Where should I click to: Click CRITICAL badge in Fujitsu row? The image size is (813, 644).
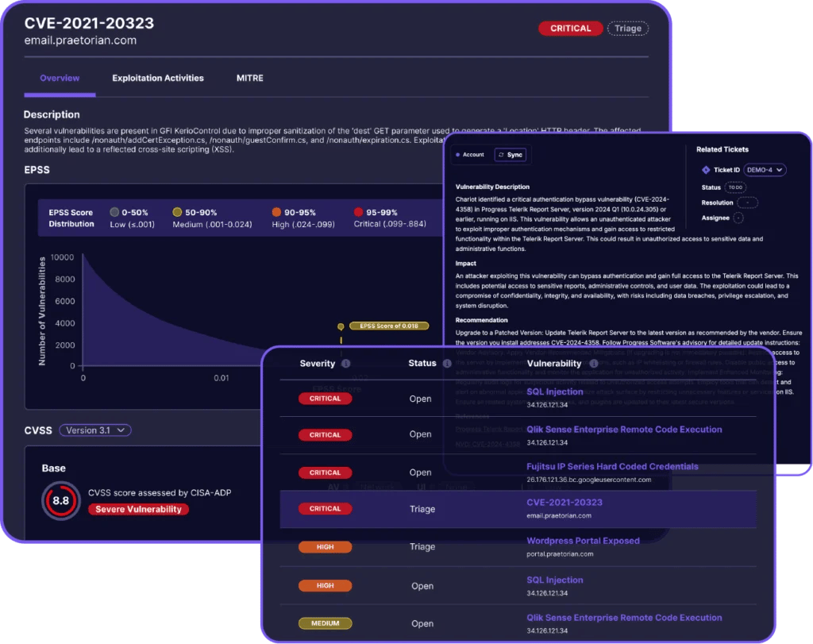[325, 473]
